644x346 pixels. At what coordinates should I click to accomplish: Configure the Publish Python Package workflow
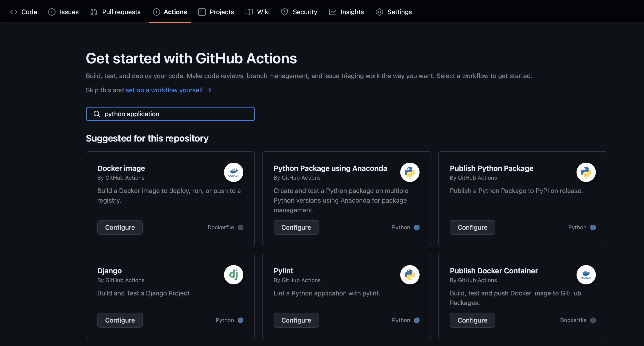(x=472, y=227)
